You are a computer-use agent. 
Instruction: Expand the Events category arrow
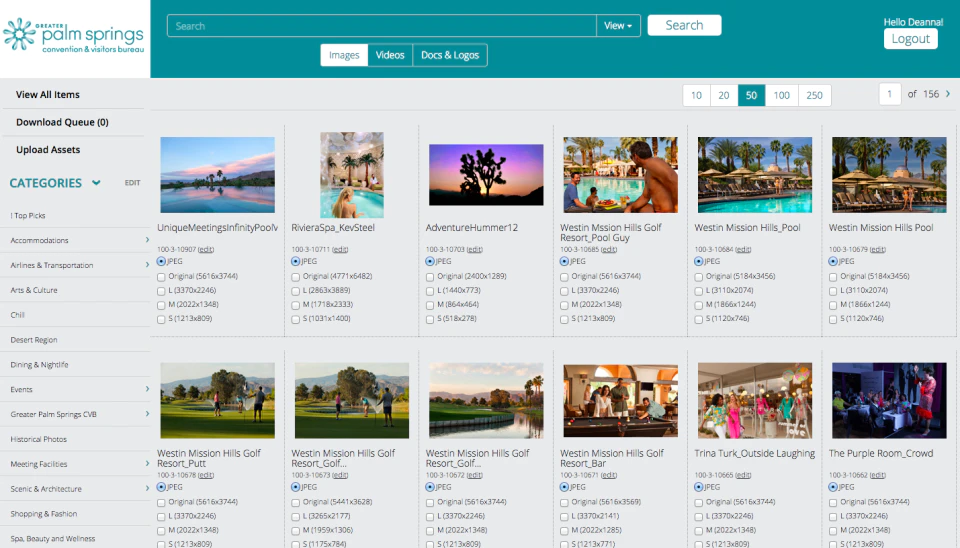[147, 389]
